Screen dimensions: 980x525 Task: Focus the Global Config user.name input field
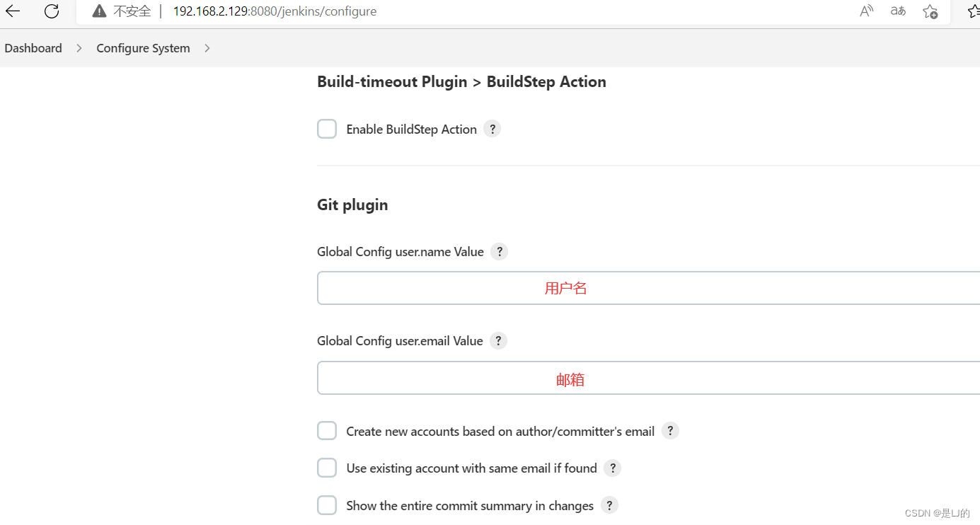click(x=648, y=288)
